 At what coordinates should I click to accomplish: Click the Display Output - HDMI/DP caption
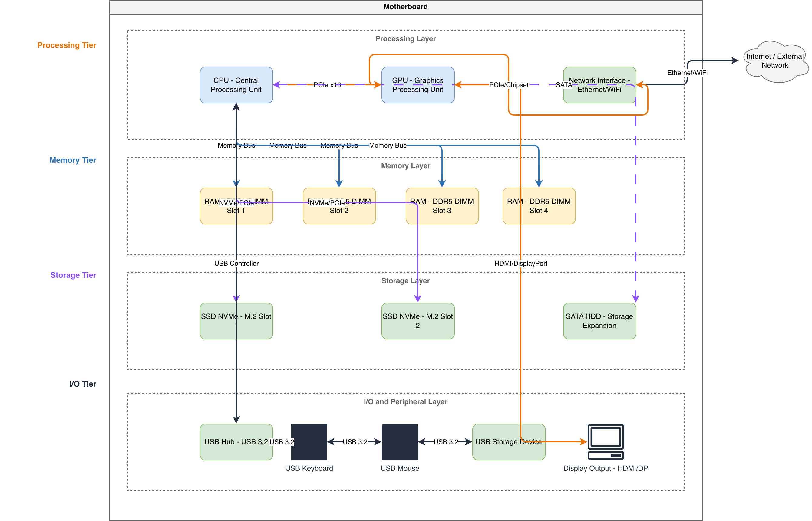(606, 468)
